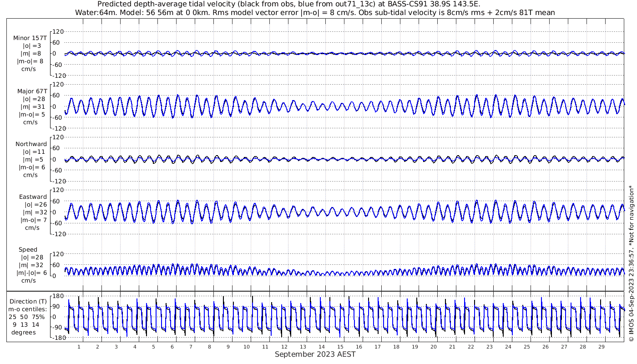The height and width of the screenshot is (364, 637).
Task: Select the Speed panel label
Action: click(x=28, y=250)
